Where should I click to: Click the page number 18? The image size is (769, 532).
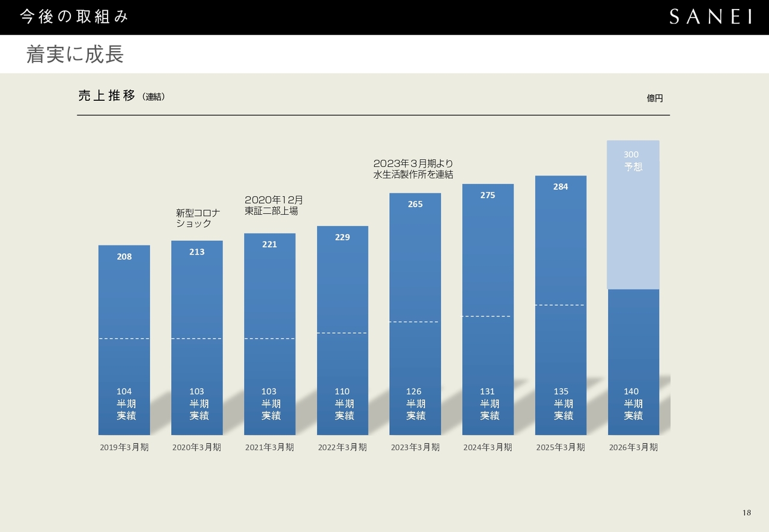pyautogui.click(x=746, y=512)
